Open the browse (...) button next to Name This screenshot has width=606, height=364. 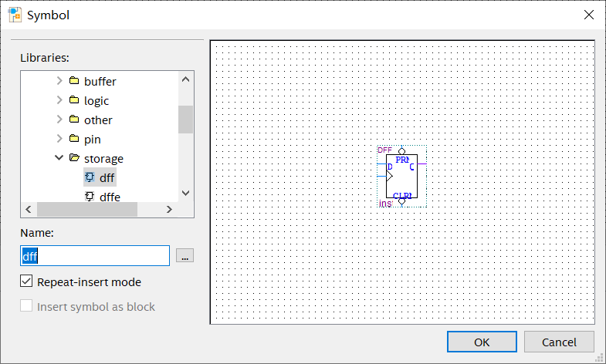point(185,255)
